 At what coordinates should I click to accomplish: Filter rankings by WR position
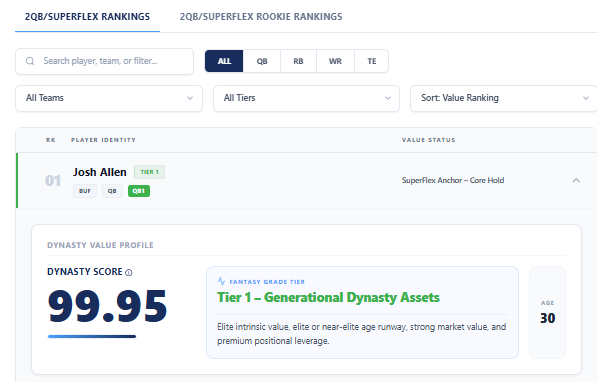(x=335, y=61)
